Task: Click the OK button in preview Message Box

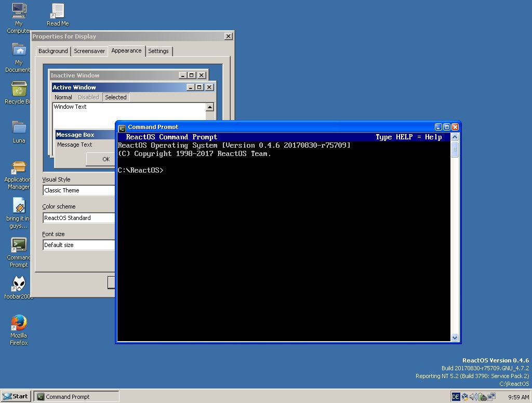Action: pyautogui.click(x=101, y=159)
